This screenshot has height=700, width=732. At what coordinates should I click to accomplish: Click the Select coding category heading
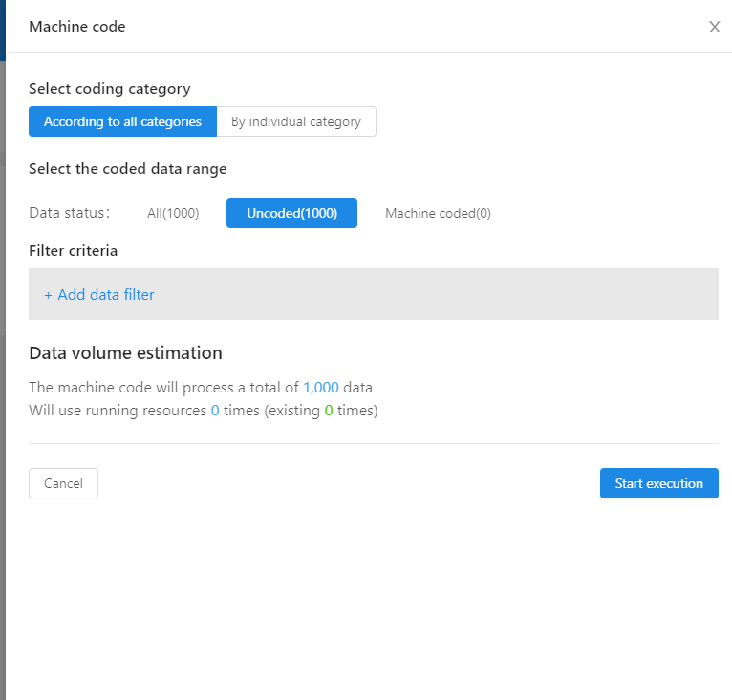pyautogui.click(x=110, y=89)
